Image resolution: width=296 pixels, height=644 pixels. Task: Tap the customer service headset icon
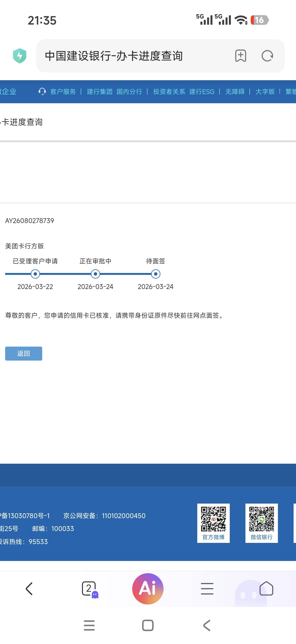(x=42, y=91)
